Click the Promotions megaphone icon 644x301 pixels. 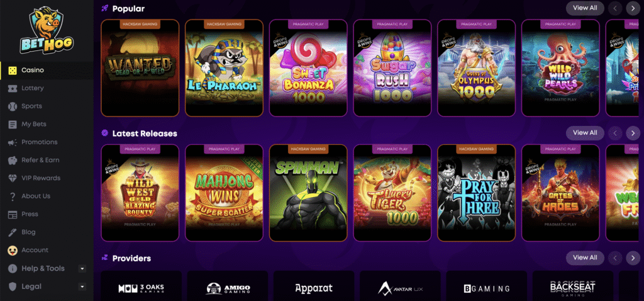[13, 142]
